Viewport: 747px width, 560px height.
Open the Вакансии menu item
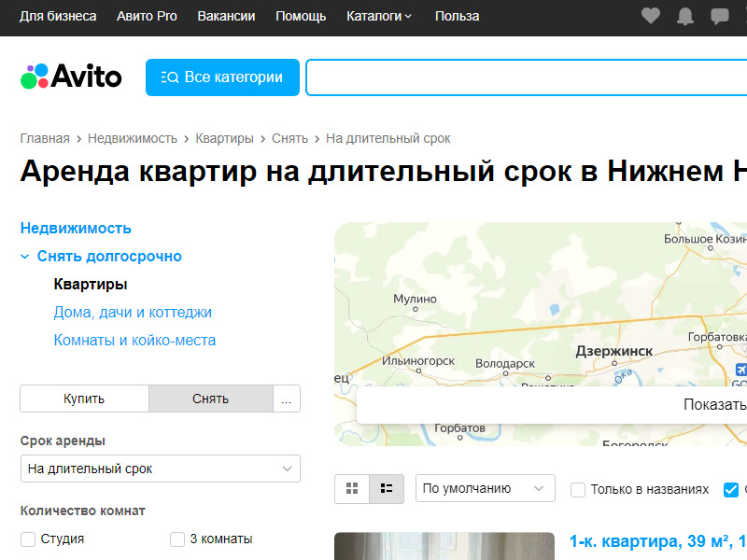click(x=226, y=16)
